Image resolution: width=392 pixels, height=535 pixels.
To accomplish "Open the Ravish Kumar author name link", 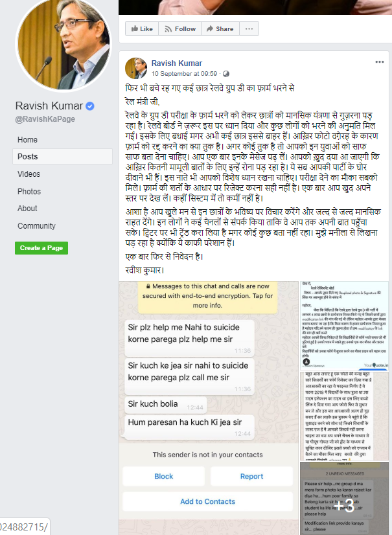I will click(x=177, y=63).
